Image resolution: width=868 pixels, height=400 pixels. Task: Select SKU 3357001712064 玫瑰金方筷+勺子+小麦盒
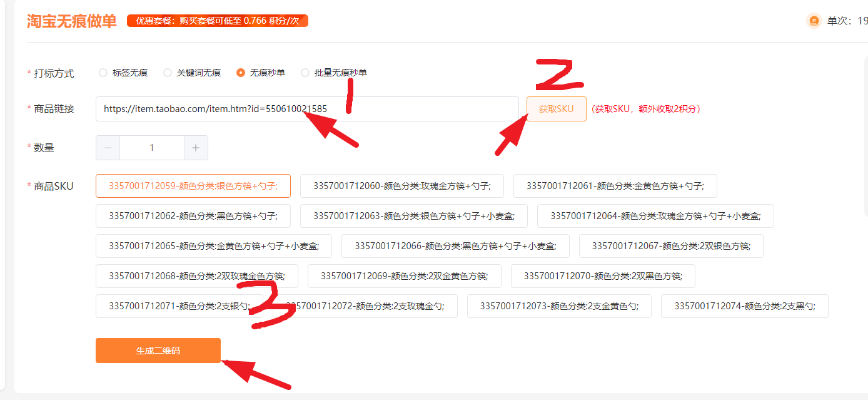click(x=655, y=216)
